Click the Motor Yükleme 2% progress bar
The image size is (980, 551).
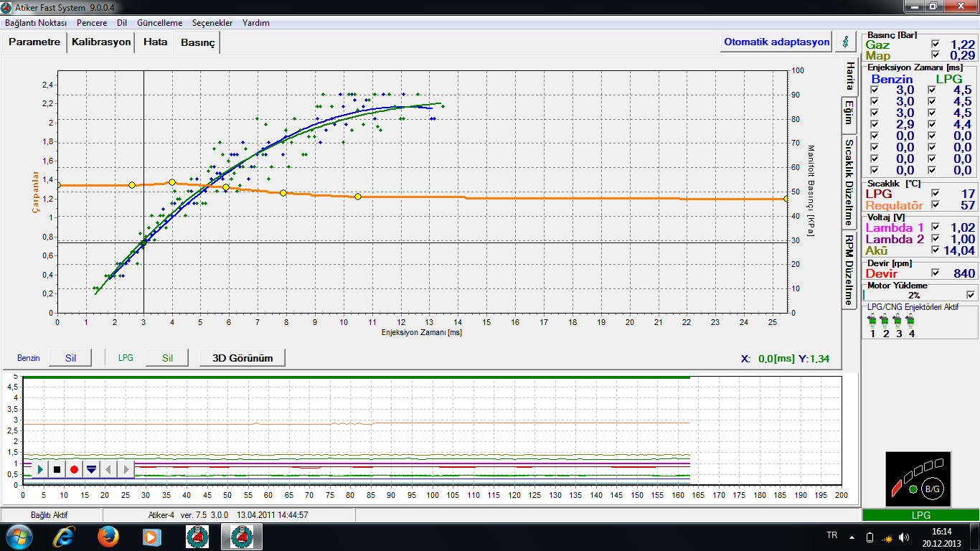point(914,295)
